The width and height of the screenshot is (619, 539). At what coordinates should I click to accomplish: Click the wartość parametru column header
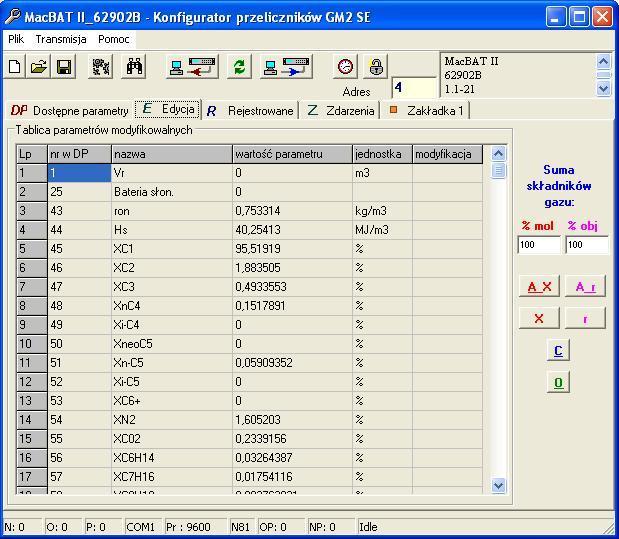[293, 154]
